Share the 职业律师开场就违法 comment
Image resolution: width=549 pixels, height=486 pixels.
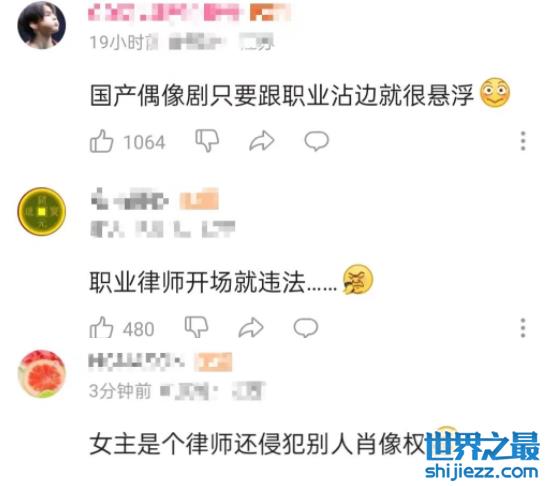pos(251,327)
